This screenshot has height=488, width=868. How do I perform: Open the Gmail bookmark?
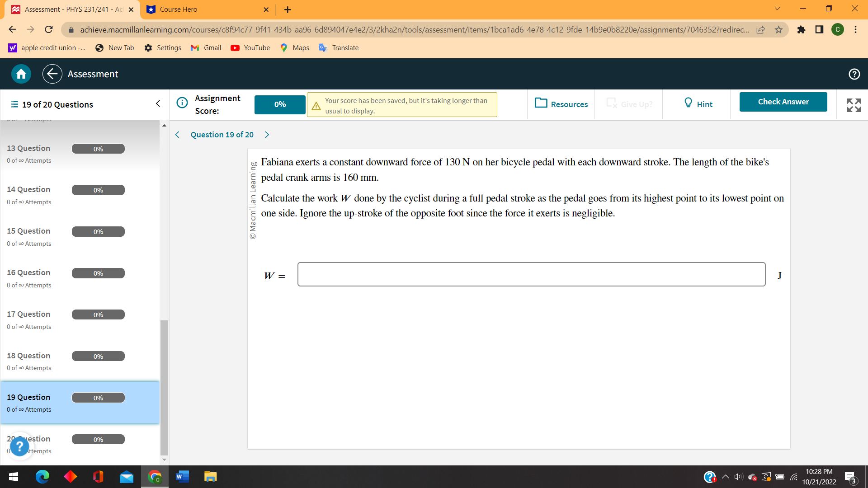(x=206, y=47)
